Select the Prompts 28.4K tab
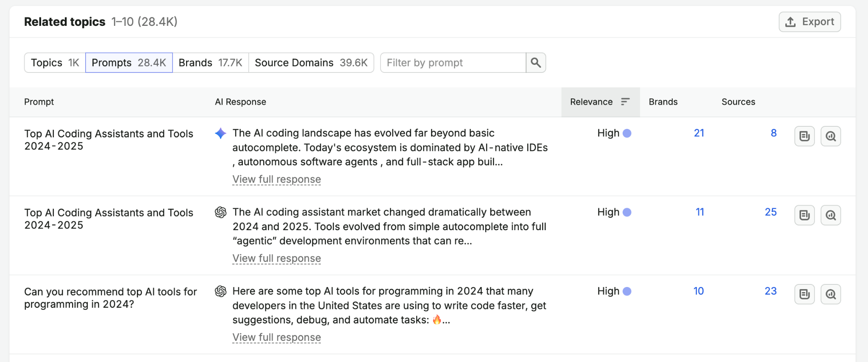868x362 pixels. pos(129,63)
